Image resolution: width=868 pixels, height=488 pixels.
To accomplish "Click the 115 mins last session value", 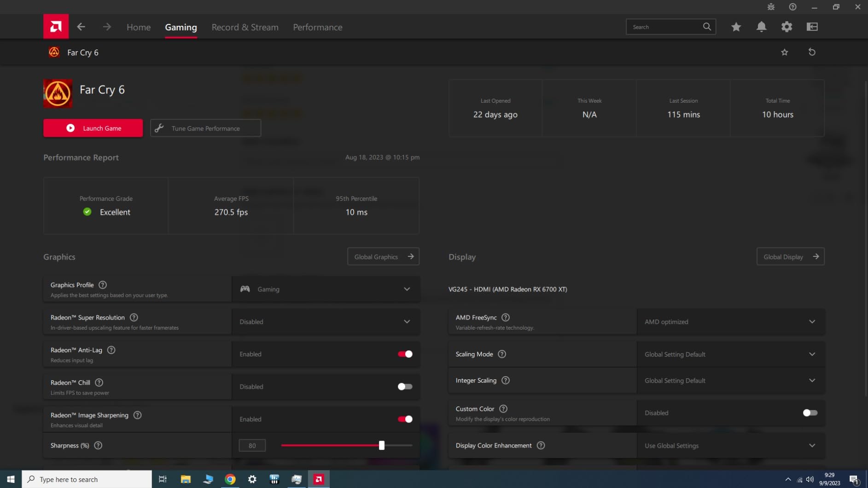I will point(683,115).
